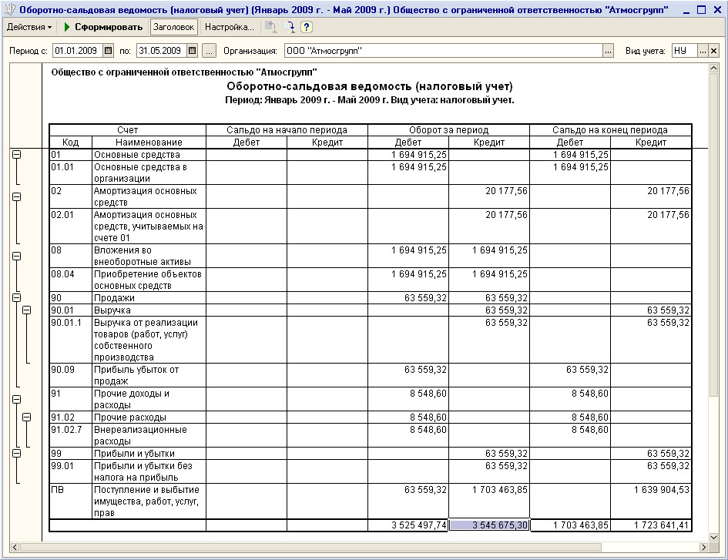Clear the Вид учета field with X

pos(713,51)
